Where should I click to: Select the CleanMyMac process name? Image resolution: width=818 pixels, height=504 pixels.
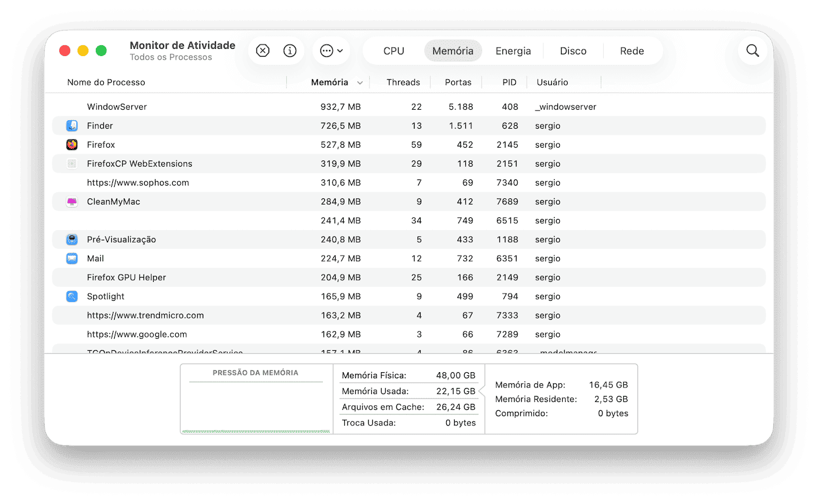[114, 201]
